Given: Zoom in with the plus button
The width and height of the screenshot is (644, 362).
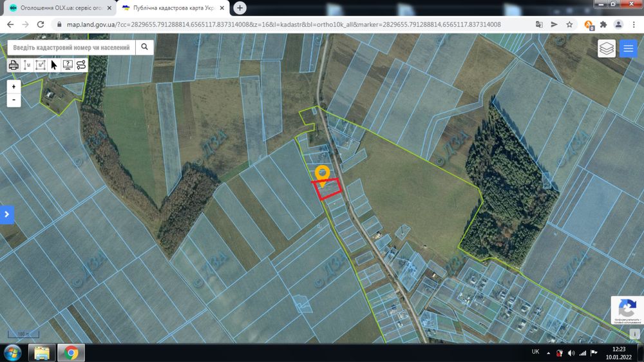Looking at the screenshot, I should pyautogui.click(x=14, y=87).
